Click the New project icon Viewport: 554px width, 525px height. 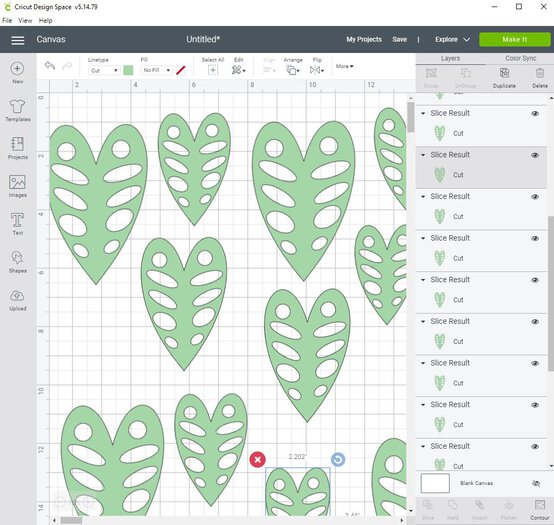17,69
